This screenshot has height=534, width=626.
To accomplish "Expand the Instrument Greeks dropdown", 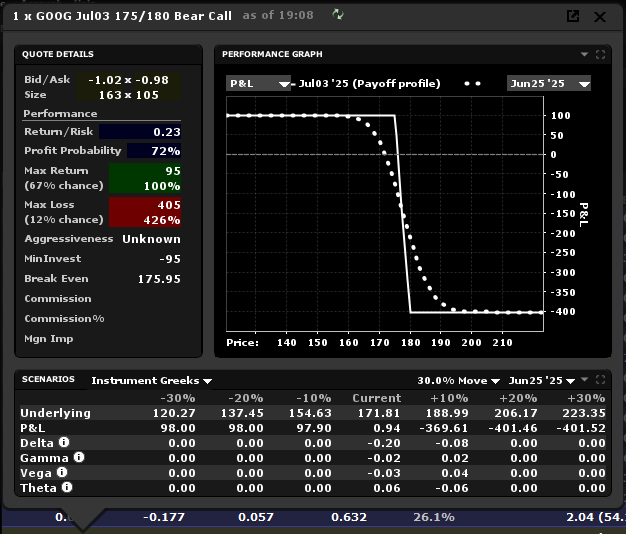I will click(151, 381).
